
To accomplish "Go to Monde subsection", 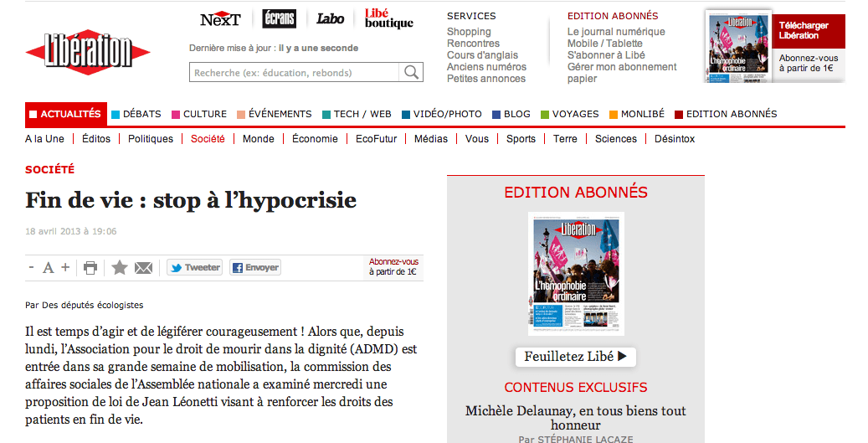I will coord(259,139).
